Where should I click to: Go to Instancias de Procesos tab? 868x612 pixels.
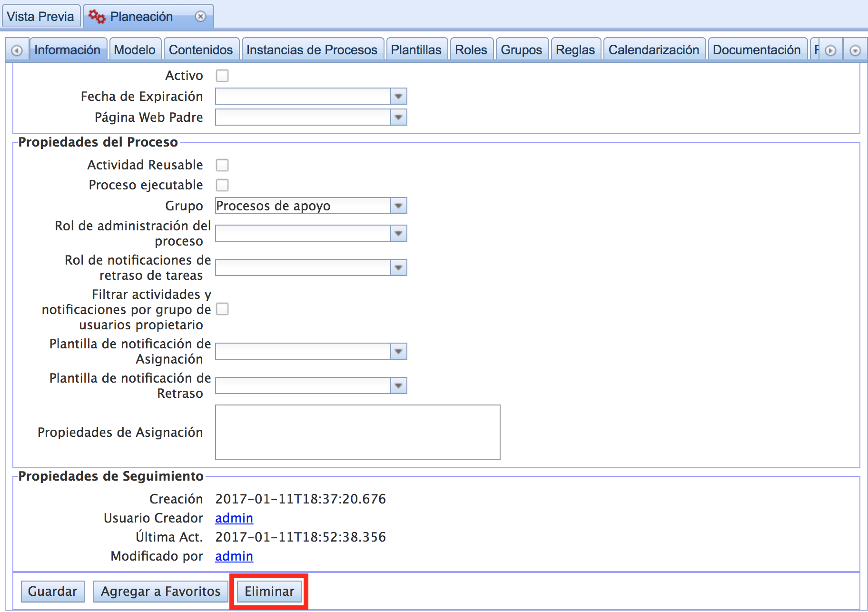pyautogui.click(x=312, y=50)
